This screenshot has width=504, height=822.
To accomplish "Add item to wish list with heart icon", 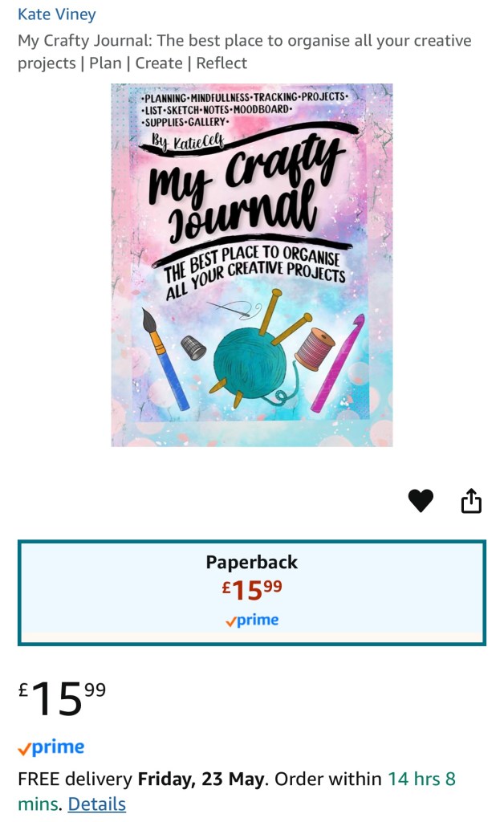I will (x=421, y=501).
